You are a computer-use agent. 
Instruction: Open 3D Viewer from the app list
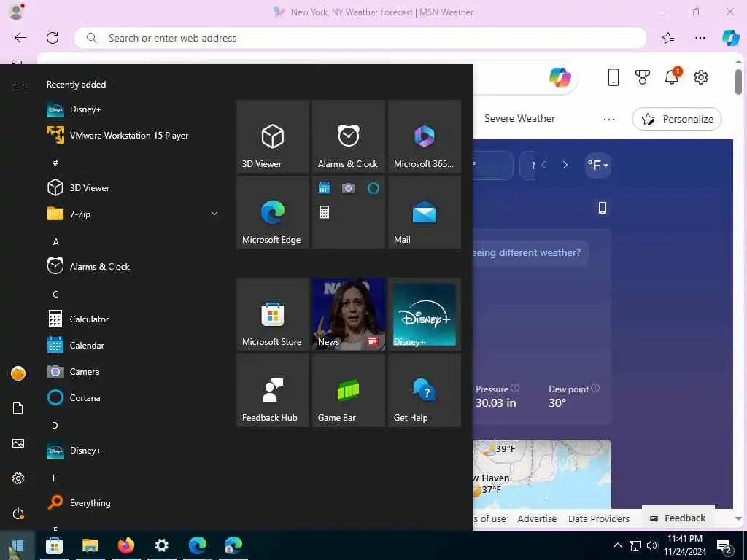pyautogui.click(x=133, y=187)
